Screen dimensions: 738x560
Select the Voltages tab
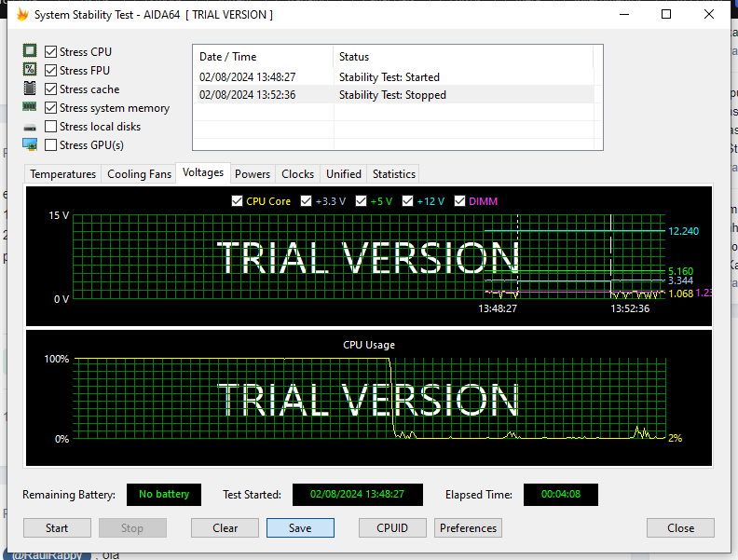(203, 172)
